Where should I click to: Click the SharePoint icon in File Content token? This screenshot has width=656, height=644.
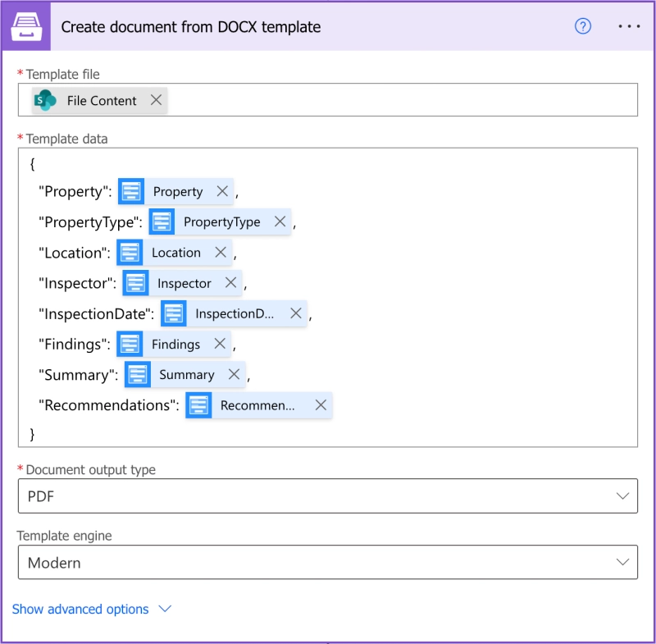pyautogui.click(x=45, y=100)
